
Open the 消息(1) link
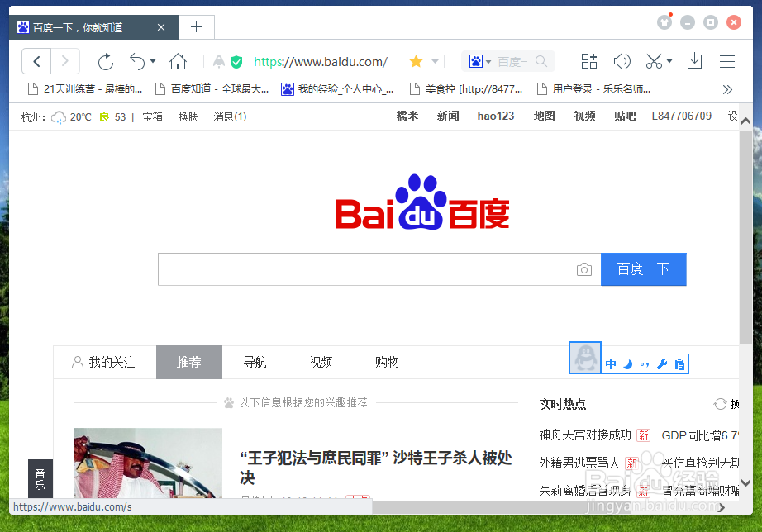pyautogui.click(x=230, y=116)
